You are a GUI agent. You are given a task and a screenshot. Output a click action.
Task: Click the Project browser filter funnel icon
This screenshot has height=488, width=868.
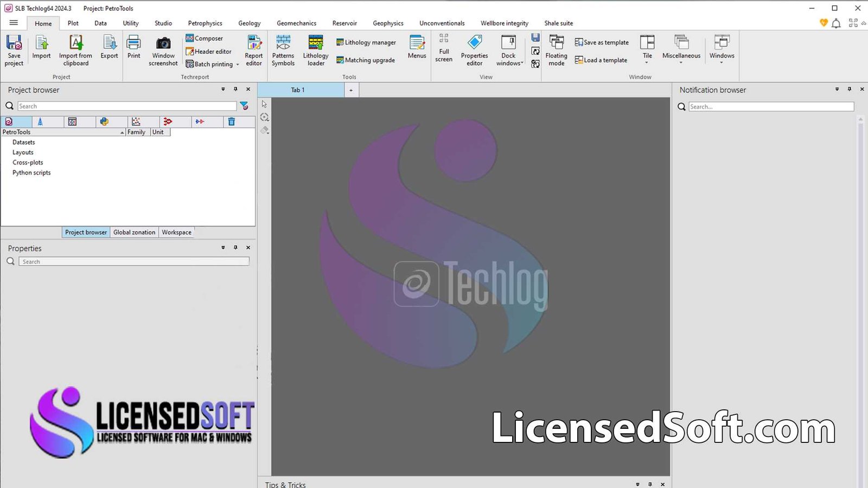click(244, 106)
